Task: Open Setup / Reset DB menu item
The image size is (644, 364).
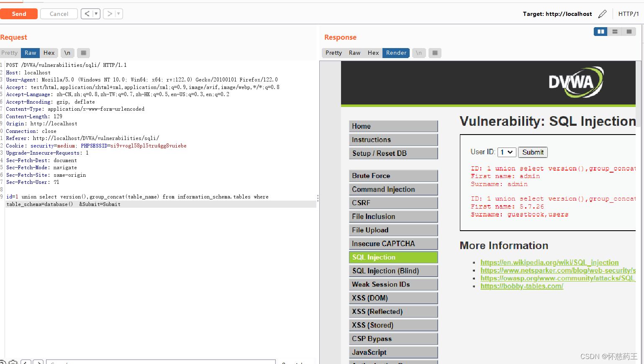Action: 393,153
